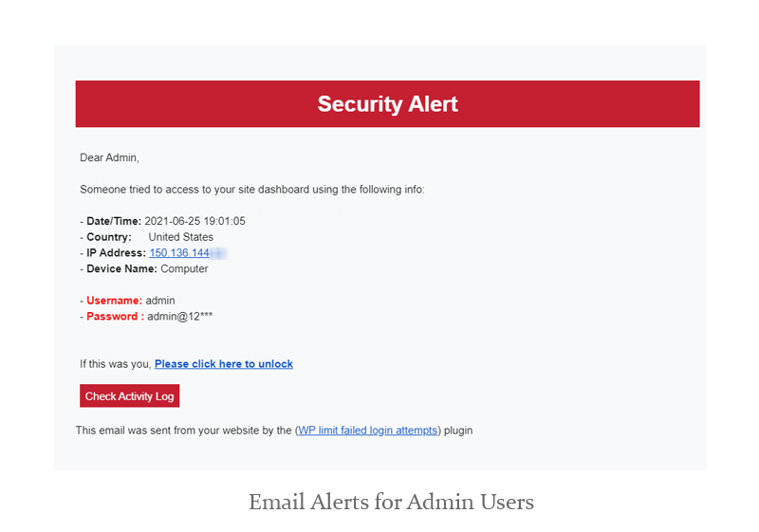Click 'This email was sent from your website' text
The image size is (759, 532).
(x=184, y=431)
